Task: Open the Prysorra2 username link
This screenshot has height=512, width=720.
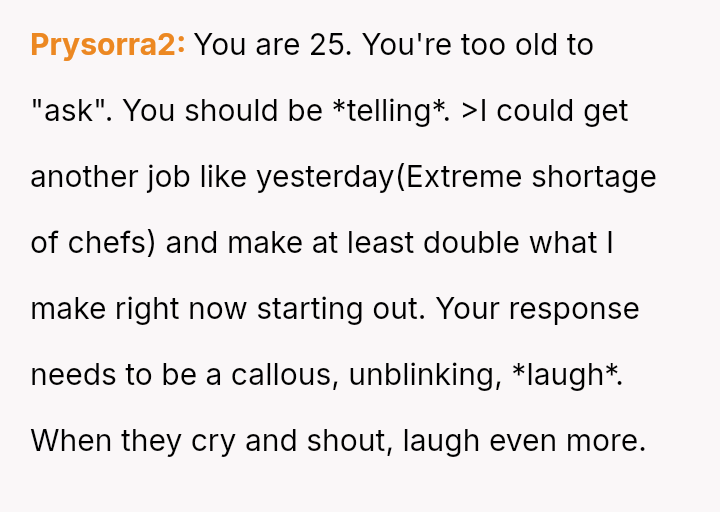Action: 108,45
